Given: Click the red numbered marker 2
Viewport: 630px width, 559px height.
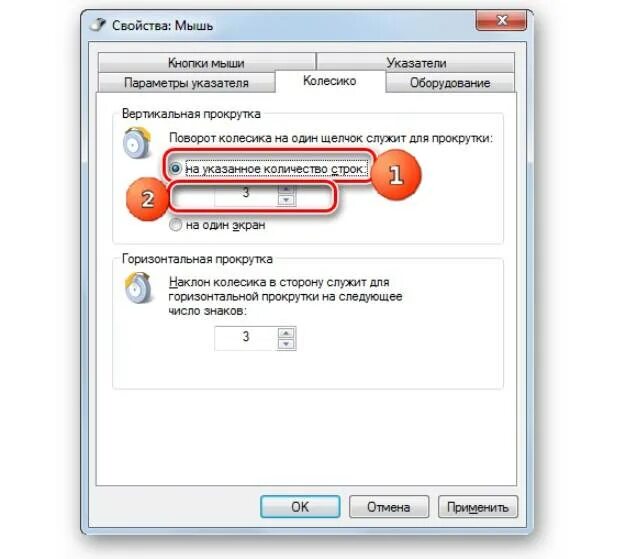Looking at the screenshot, I should click(147, 199).
